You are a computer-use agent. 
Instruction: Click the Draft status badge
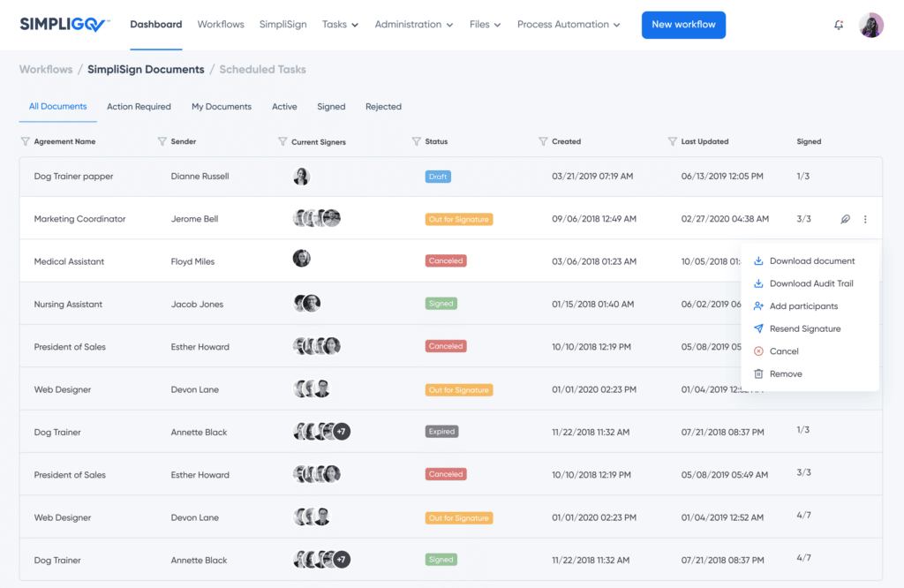[x=438, y=177]
